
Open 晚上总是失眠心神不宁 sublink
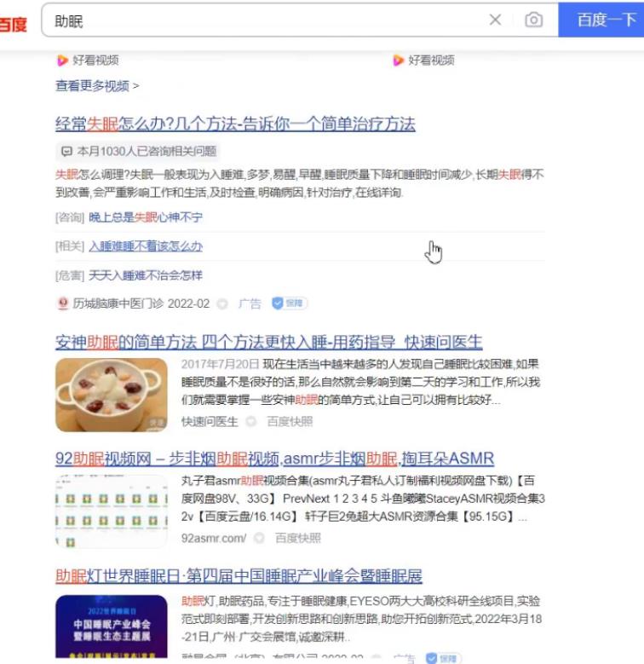(146, 217)
